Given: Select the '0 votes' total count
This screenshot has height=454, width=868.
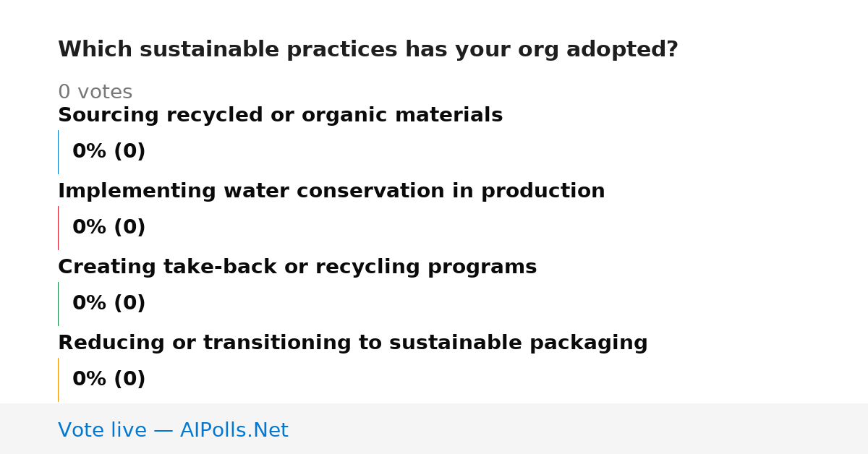Looking at the screenshot, I should click(95, 93).
